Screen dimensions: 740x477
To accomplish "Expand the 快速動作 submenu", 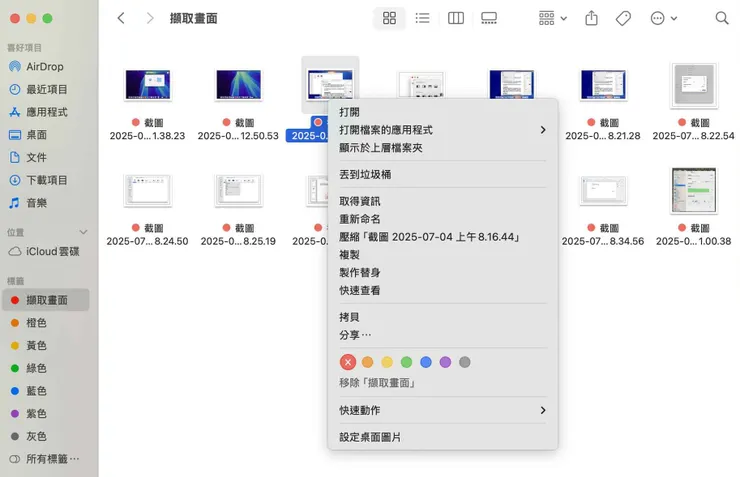I will [443, 410].
